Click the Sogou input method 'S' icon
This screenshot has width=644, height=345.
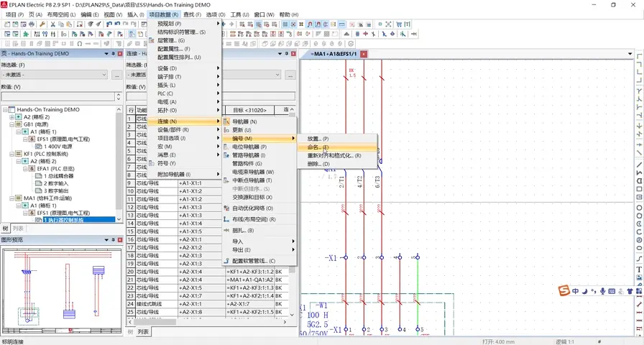(566, 290)
